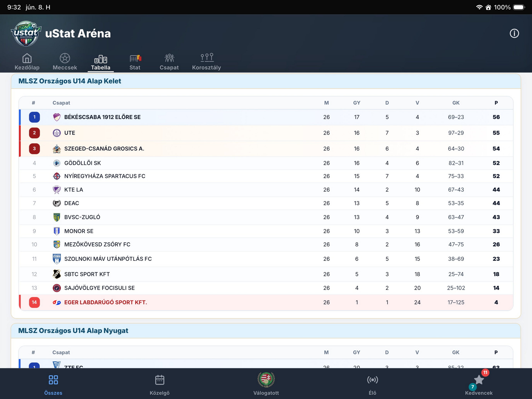Tap Sajóvölgye Focisuli SE crest
The height and width of the screenshot is (399, 532).
57,288
